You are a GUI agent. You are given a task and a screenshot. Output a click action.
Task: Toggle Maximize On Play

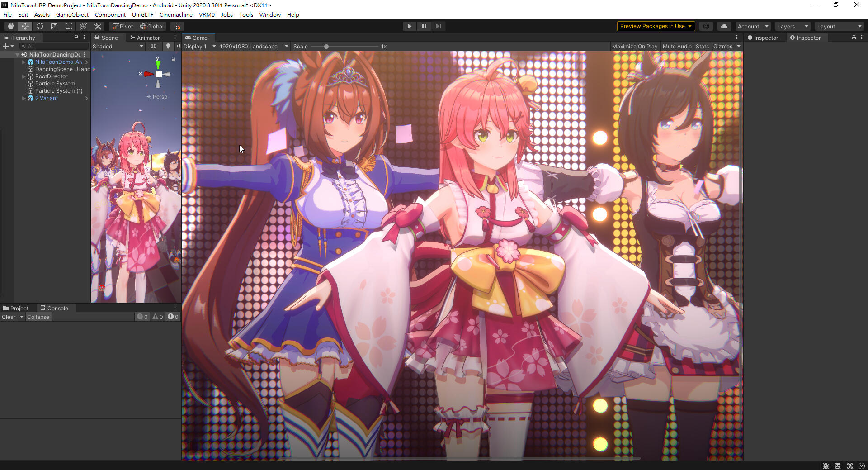click(x=635, y=46)
